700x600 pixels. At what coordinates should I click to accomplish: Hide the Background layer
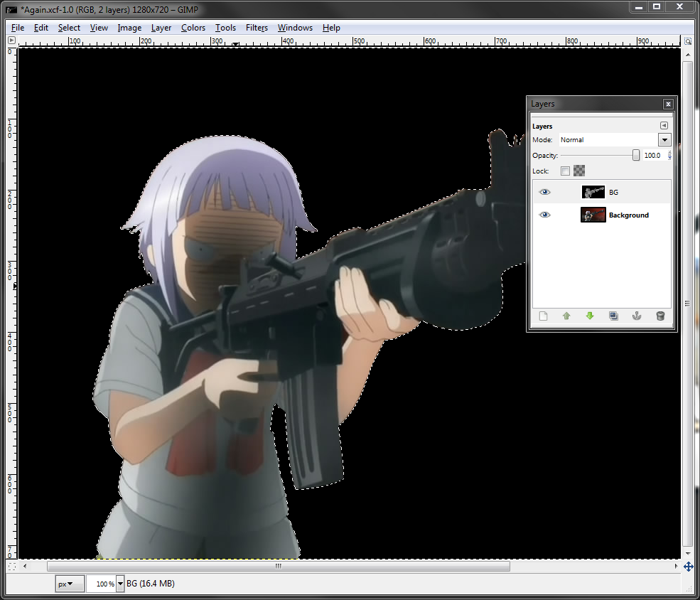(x=545, y=215)
